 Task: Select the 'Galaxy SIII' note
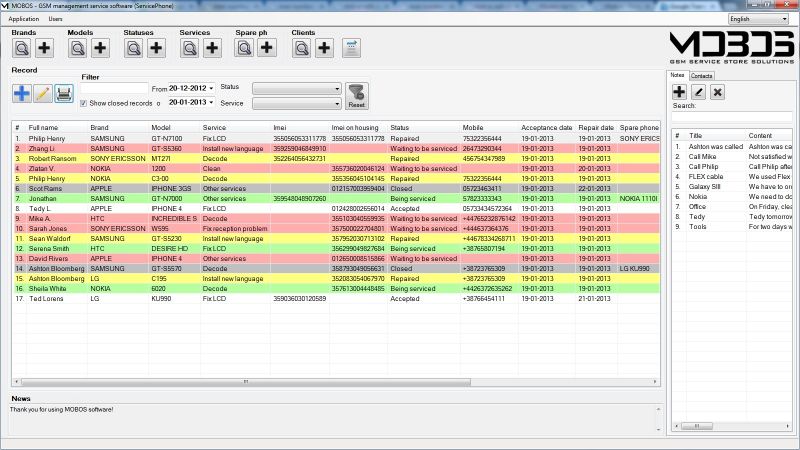pos(733,187)
